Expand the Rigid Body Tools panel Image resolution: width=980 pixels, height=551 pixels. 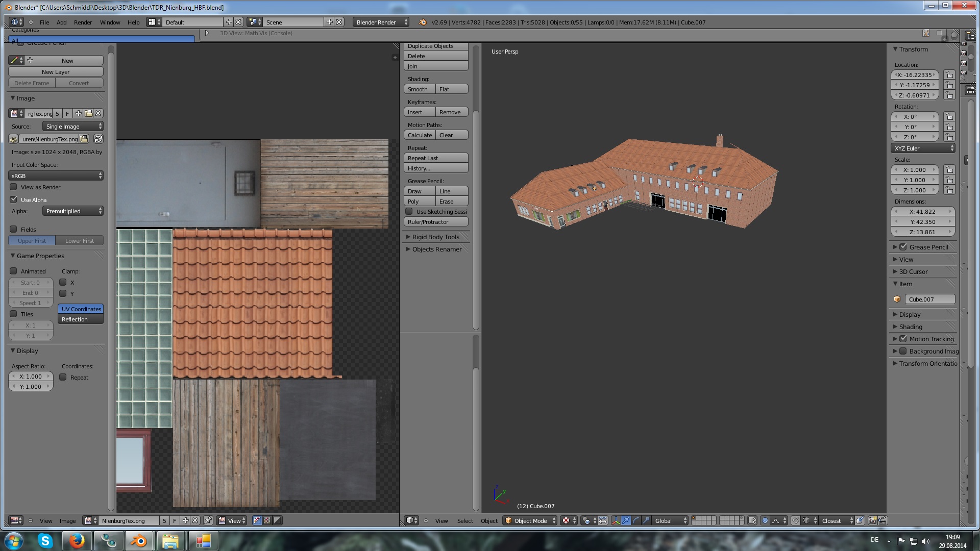[435, 237]
